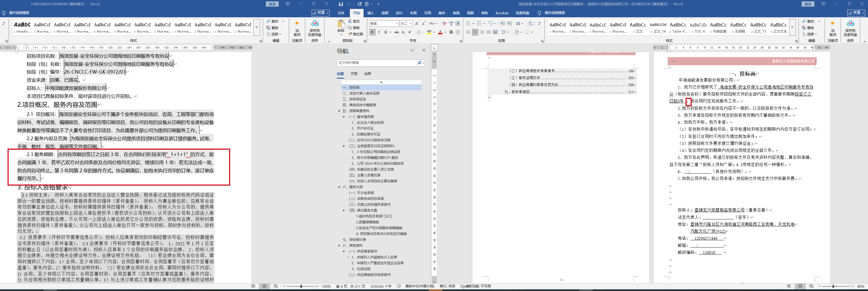Switch to the 审阅 ribbon tab
The height and width of the screenshot is (291, 868).
click(456, 13)
